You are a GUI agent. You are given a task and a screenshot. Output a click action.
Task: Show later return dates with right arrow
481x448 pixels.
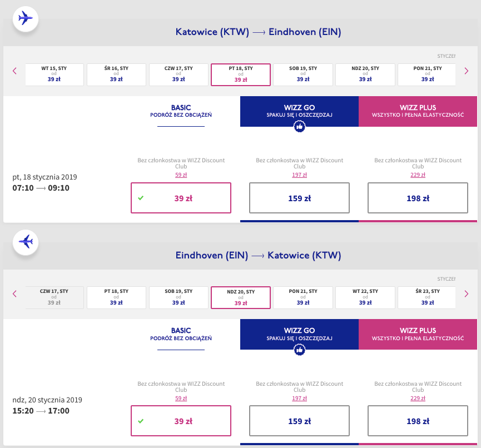click(466, 293)
